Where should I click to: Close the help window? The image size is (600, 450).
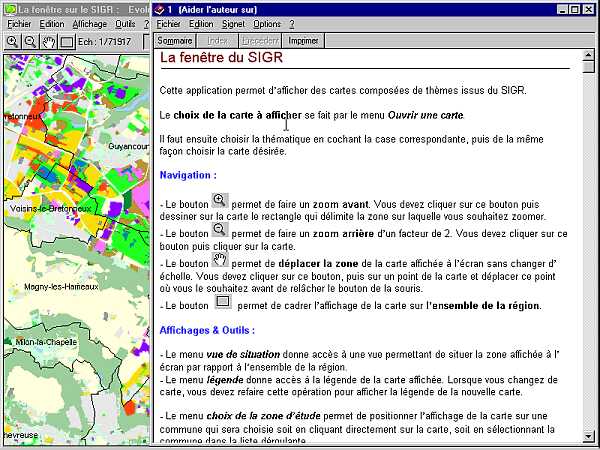[x=588, y=10]
